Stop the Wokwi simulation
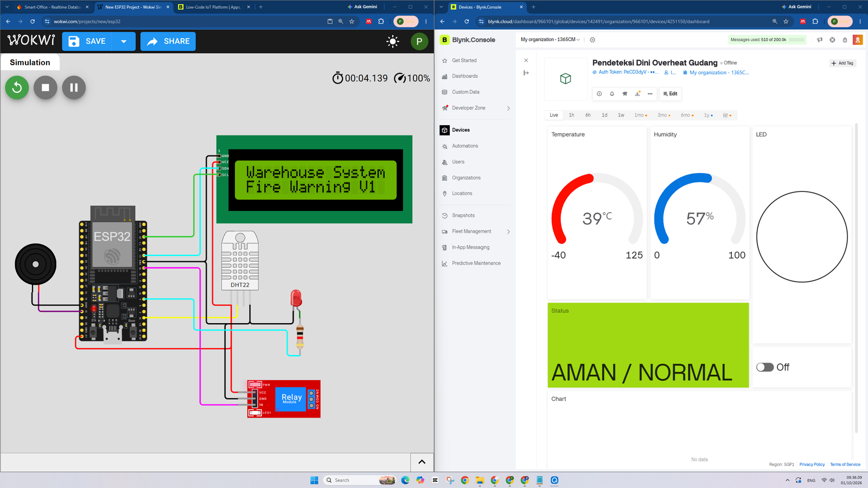 [46, 87]
